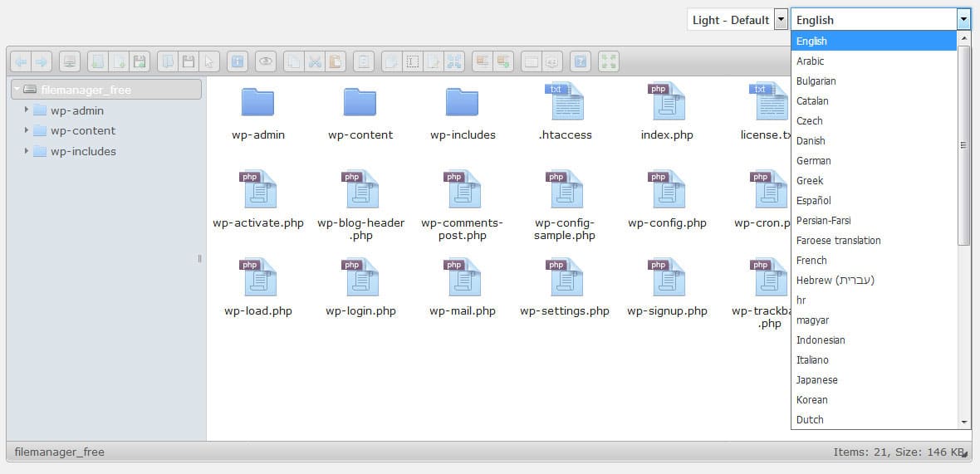This screenshot has width=980, height=474.
Task: Select Japanese in language dropdown
Action: [816, 379]
